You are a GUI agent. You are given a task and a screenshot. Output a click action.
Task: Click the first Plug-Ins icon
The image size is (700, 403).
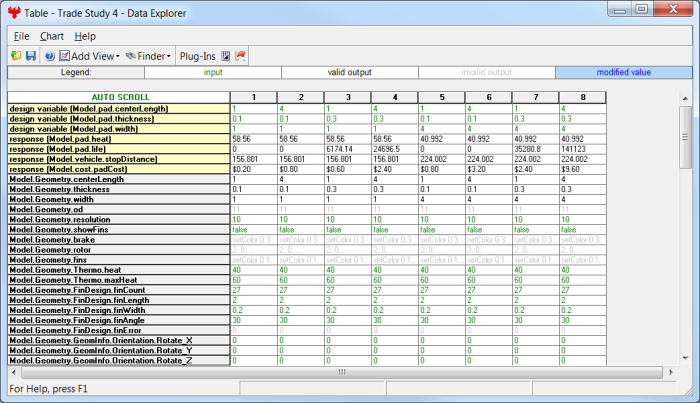click(225, 56)
